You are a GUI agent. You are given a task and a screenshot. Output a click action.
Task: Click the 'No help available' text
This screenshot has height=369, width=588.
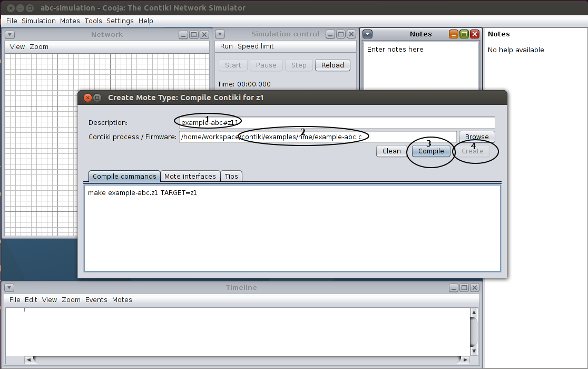click(x=516, y=50)
